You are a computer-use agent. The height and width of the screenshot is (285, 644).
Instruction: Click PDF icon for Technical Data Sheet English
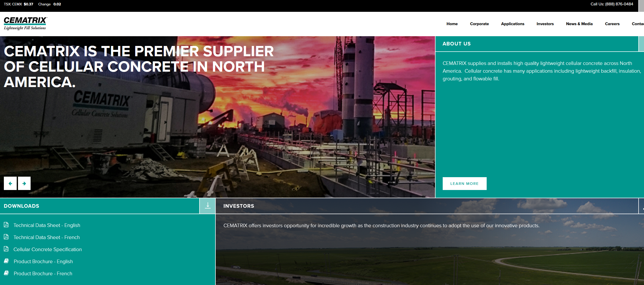(x=6, y=225)
